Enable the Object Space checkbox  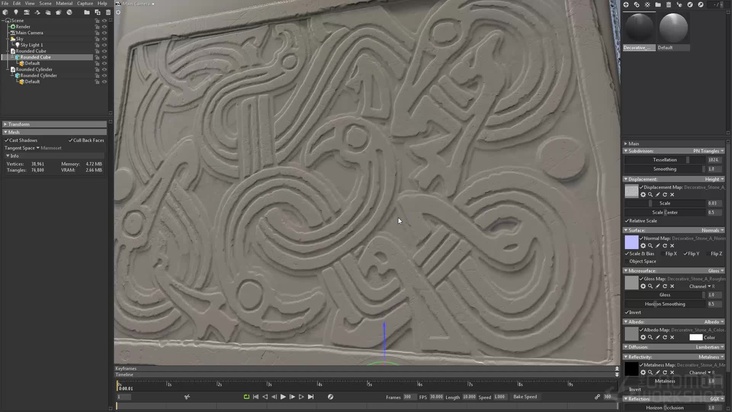(x=627, y=261)
